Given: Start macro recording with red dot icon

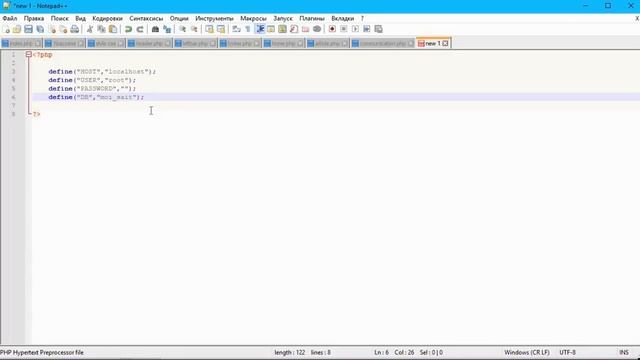Looking at the screenshot, I should coord(332,29).
